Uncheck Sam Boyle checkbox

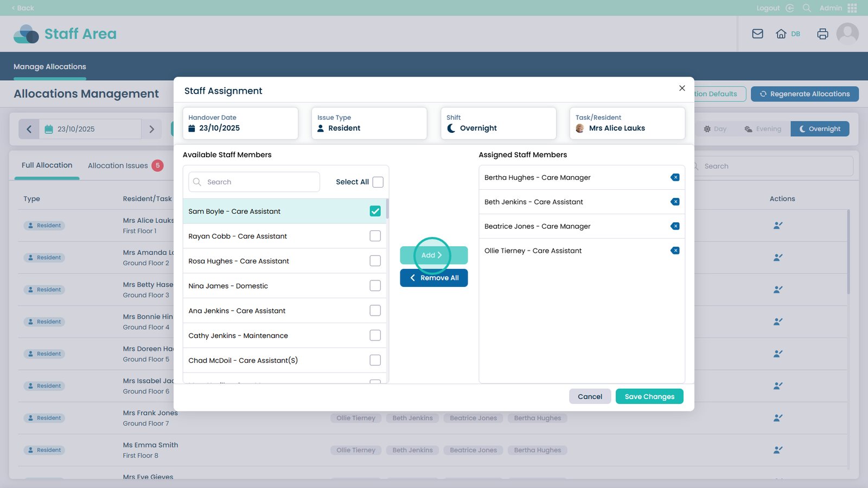point(375,211)
